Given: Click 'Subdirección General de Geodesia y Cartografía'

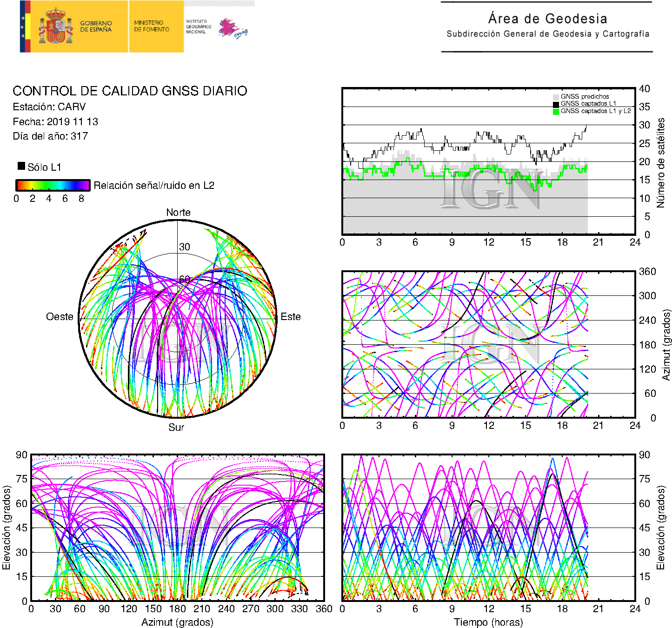Looking at the screenshot, I should click(548, 34).
